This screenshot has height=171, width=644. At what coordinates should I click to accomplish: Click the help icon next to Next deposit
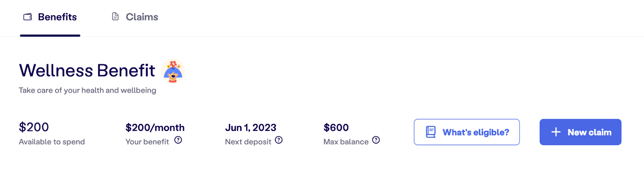[x=279, y=140]
